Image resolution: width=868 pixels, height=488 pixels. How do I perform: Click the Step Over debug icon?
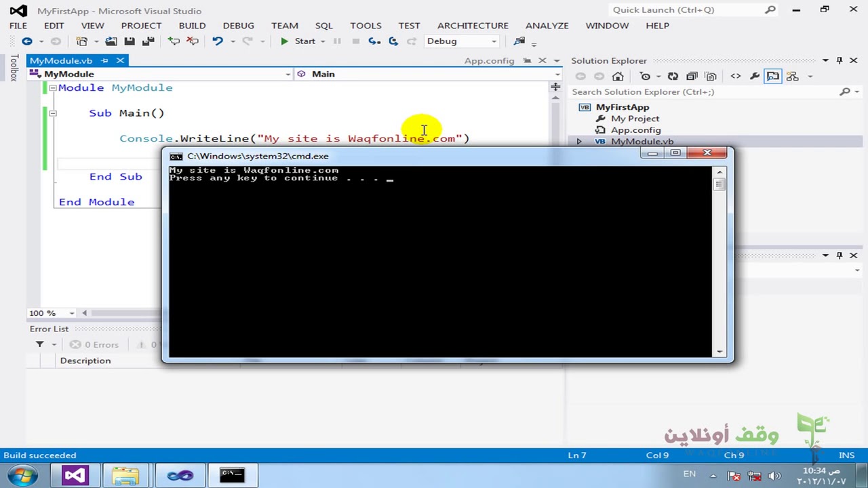393,41
